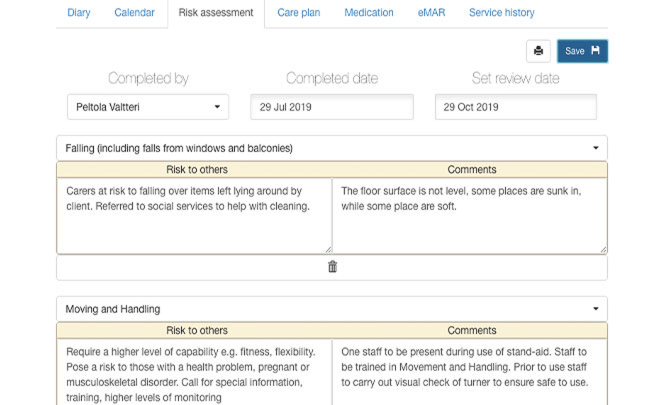Click the resize handle of Falling Comments box
This screenshot has width=650, height=405.
604,250
